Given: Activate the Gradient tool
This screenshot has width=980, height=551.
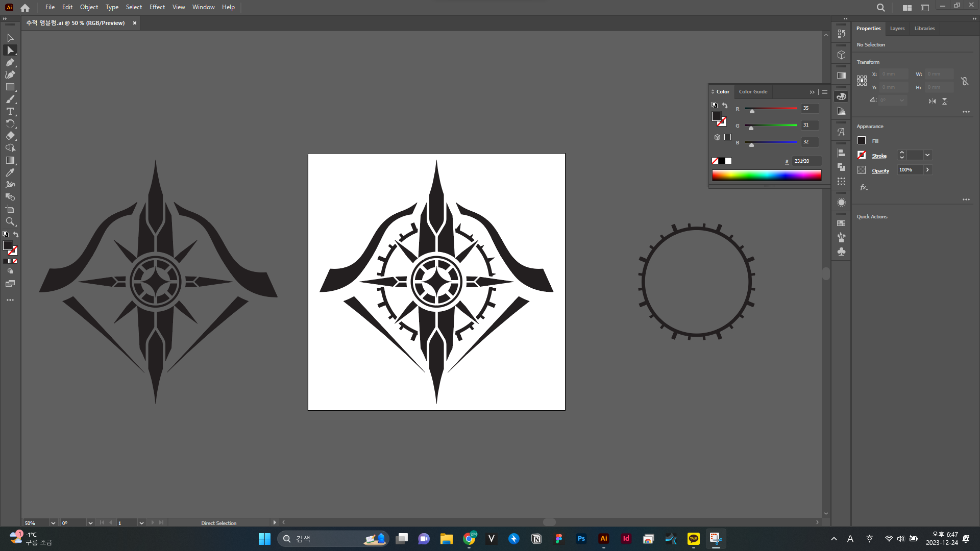Looking at the screenshot, I should [10, 160].
